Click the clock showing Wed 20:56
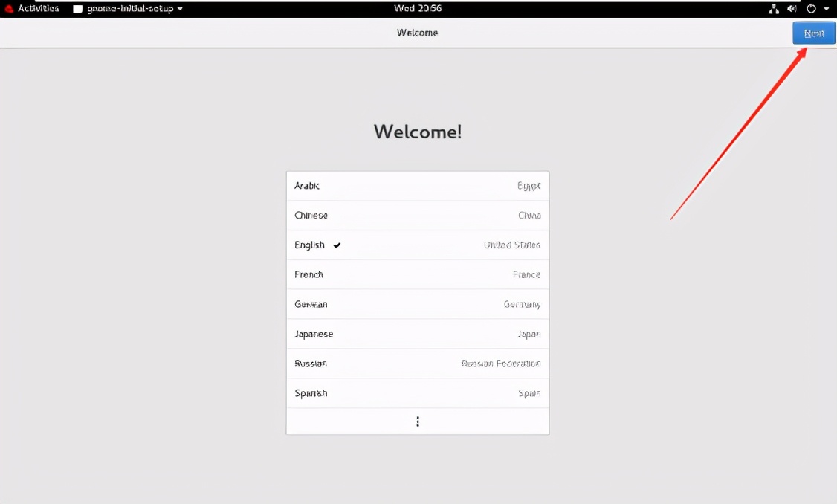 pyautogui.click(x=418, y=8)
